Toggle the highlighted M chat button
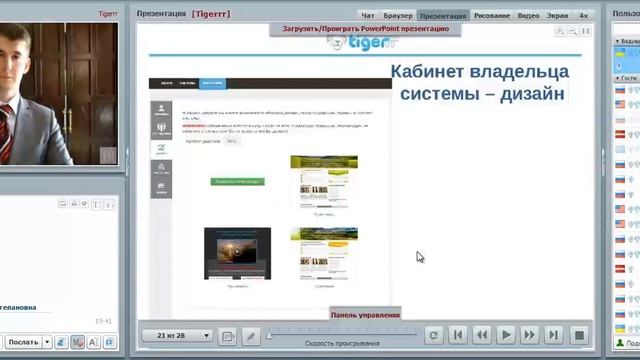640x360 pixels. coord(77,342)
